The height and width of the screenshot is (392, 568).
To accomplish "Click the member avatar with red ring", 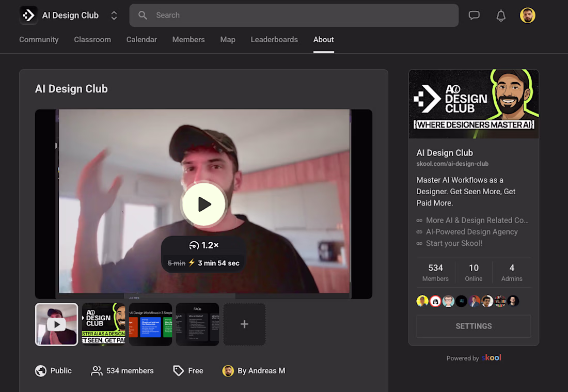I will 435,301.
